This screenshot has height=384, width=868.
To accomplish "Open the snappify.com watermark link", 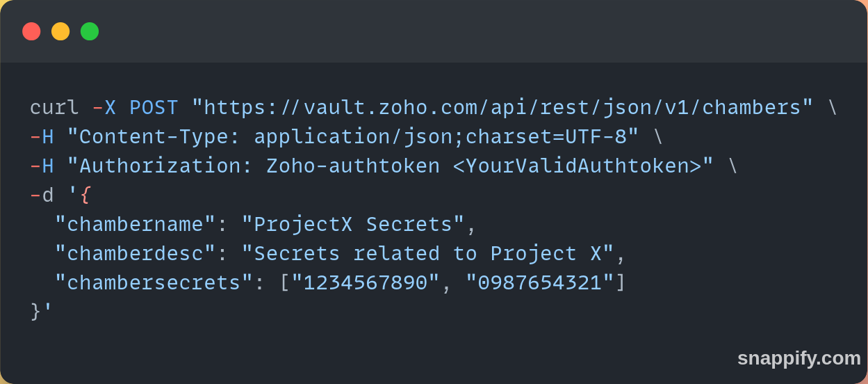I will [799, 358].
